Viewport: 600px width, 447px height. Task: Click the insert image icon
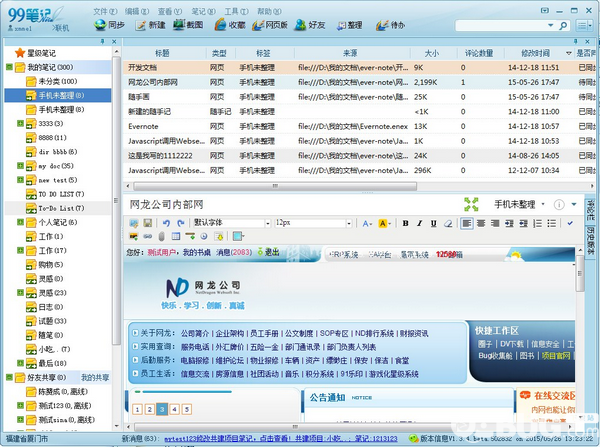(x=134, y=237)
